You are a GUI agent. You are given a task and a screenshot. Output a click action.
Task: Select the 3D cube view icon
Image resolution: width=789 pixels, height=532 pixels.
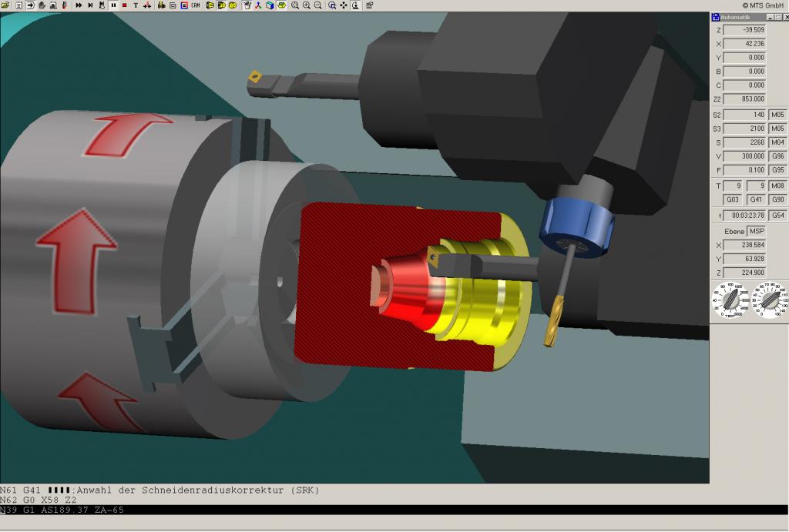270,5
